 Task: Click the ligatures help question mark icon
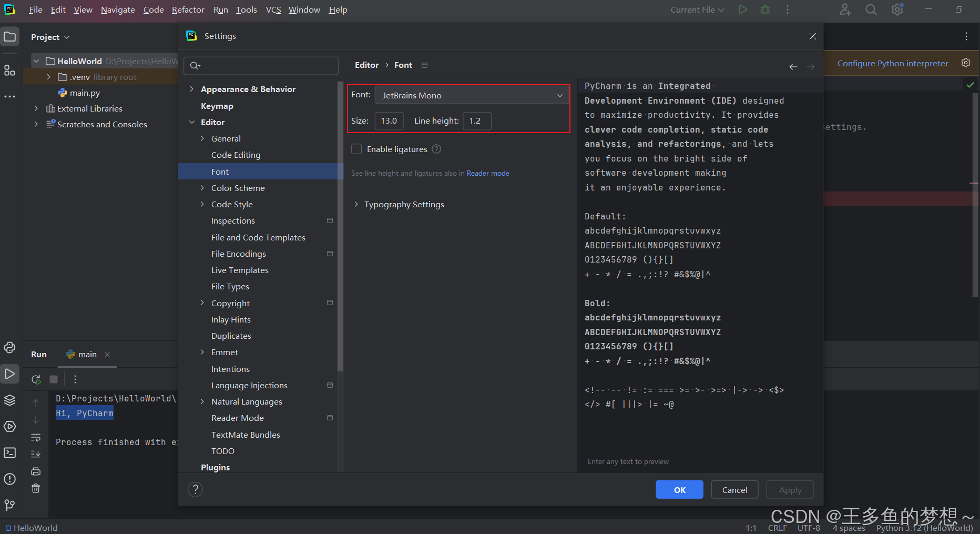pyautogui.click(x=436, y=149)
